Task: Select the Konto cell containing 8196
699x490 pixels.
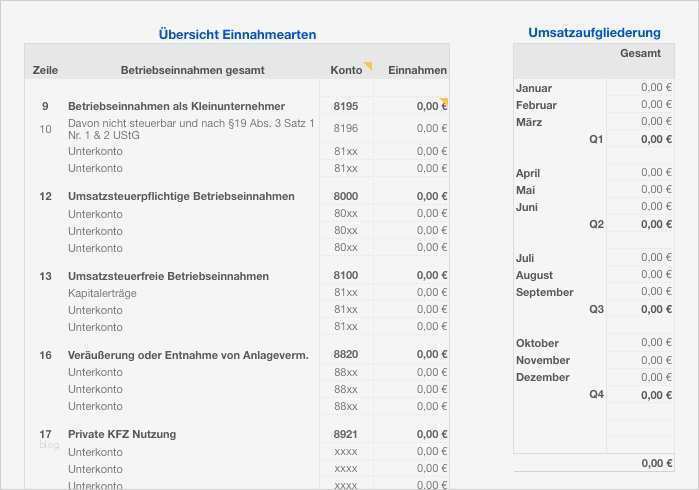Action: 346,128
